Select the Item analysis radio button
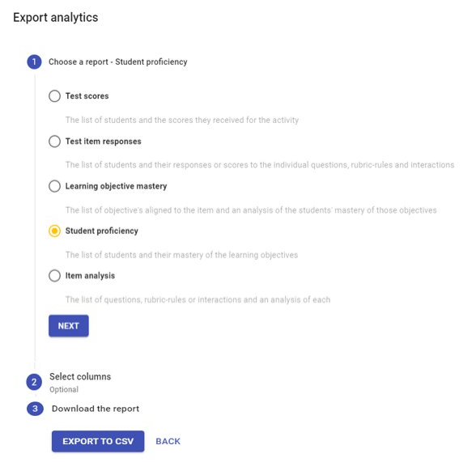Image resolution: width=476 pixels, height=462 pixels. [x=55, y=276]
